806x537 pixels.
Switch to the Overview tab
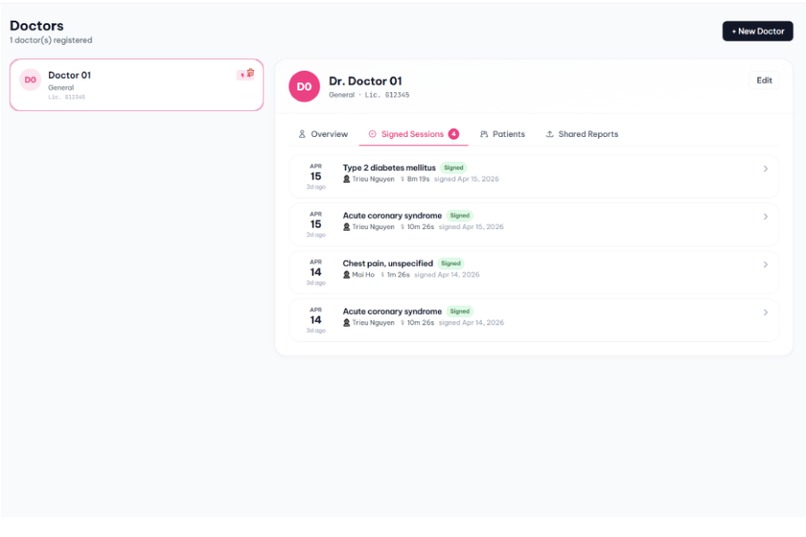[323, 134]
